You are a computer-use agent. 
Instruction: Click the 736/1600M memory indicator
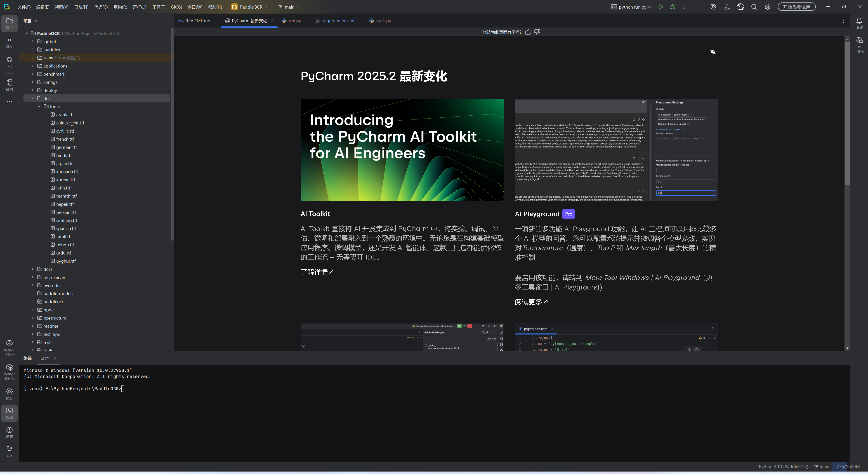click(x=848, y=466)
